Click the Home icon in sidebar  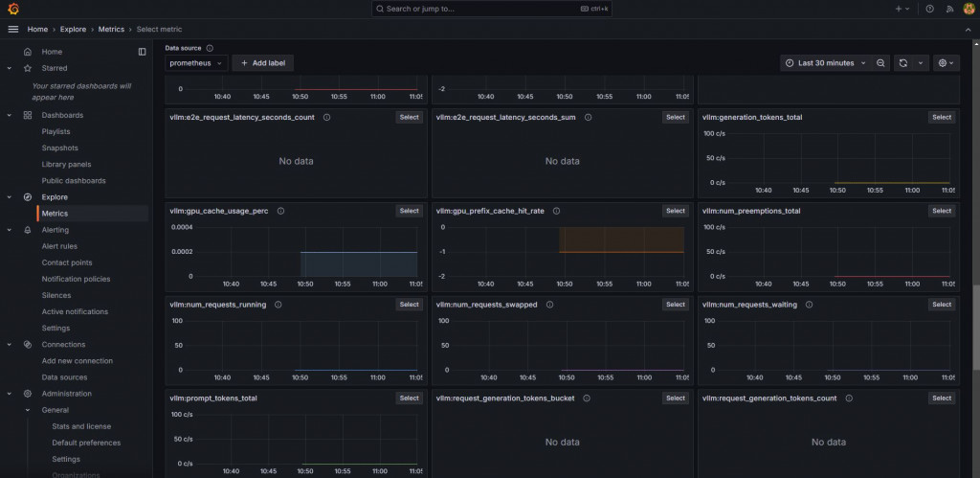pos(28,52)
